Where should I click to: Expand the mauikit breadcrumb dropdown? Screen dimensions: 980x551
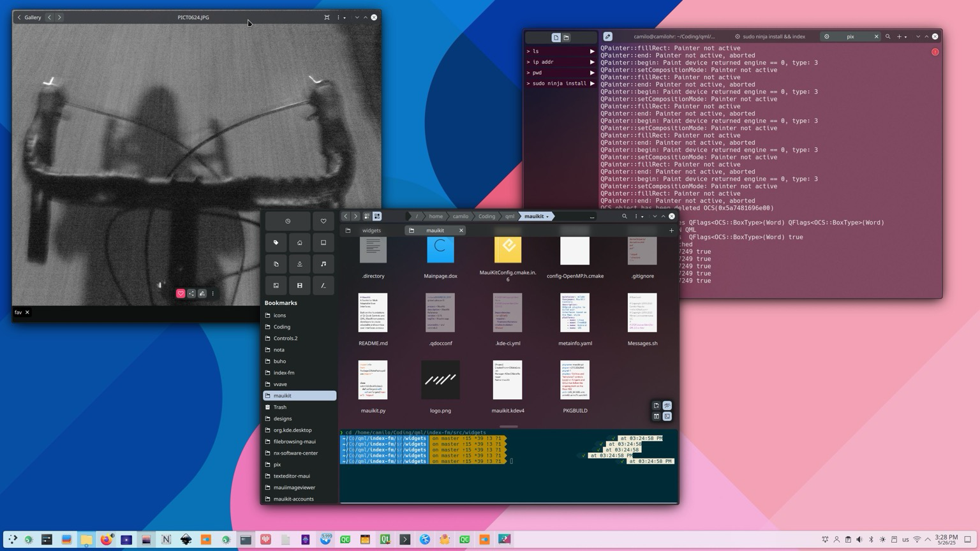pos(547,217)
